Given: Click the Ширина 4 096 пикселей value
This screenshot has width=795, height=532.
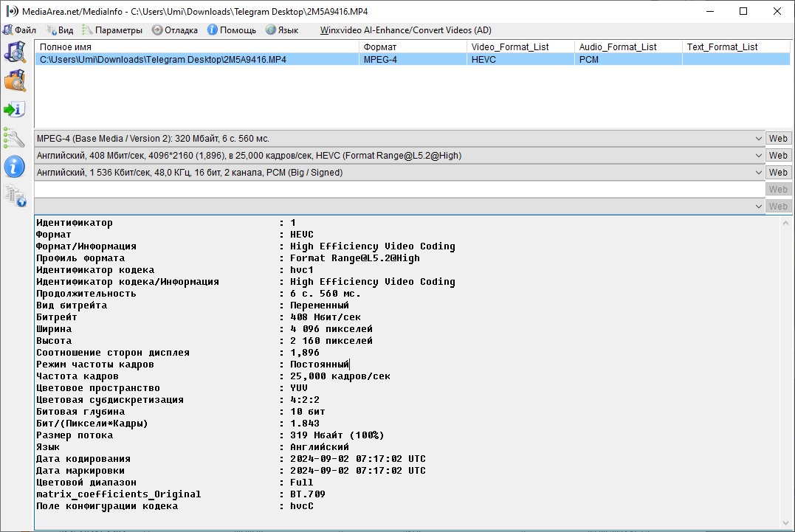Looking at the screenshot, I should click(331, 329).
